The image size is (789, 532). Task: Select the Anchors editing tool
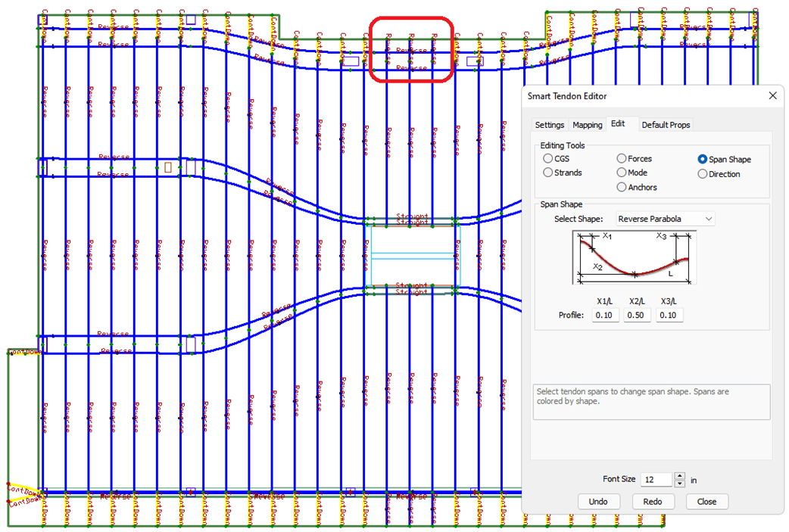(x=622, y=187)
